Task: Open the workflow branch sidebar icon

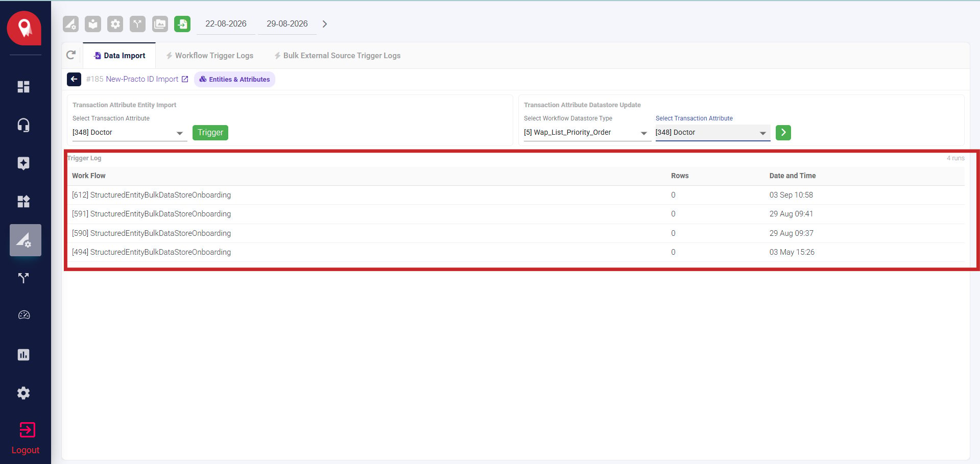Action: point(23,278)
